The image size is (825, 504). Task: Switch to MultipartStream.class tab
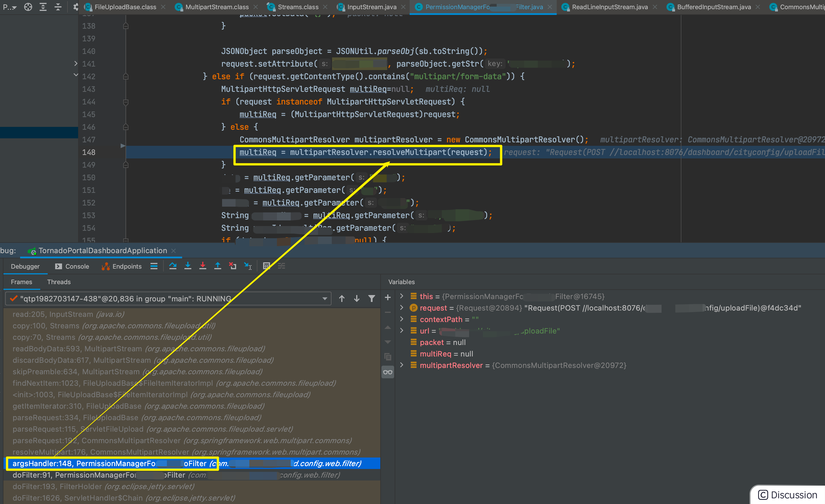pos(217,7)
